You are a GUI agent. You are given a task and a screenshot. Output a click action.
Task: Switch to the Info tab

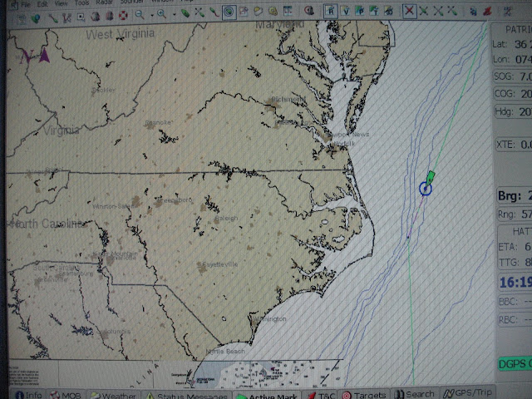click(28, 395)
